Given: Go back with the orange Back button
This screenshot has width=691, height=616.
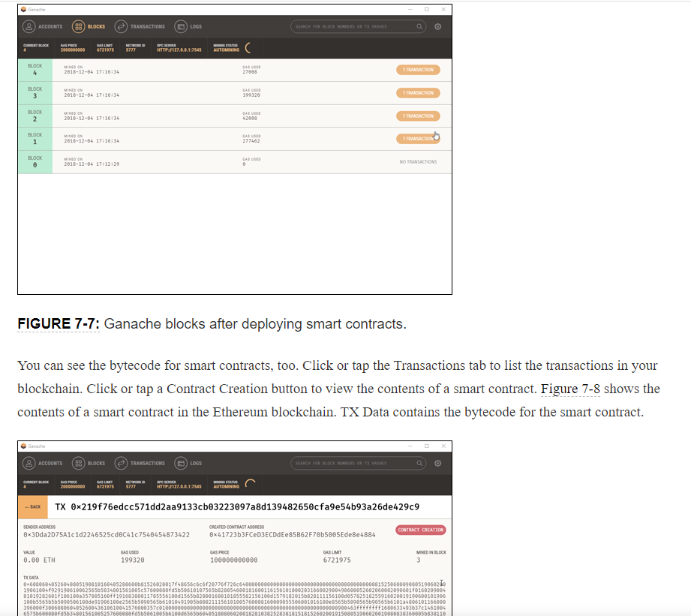Looking at the screenshot, I should 33,507.
